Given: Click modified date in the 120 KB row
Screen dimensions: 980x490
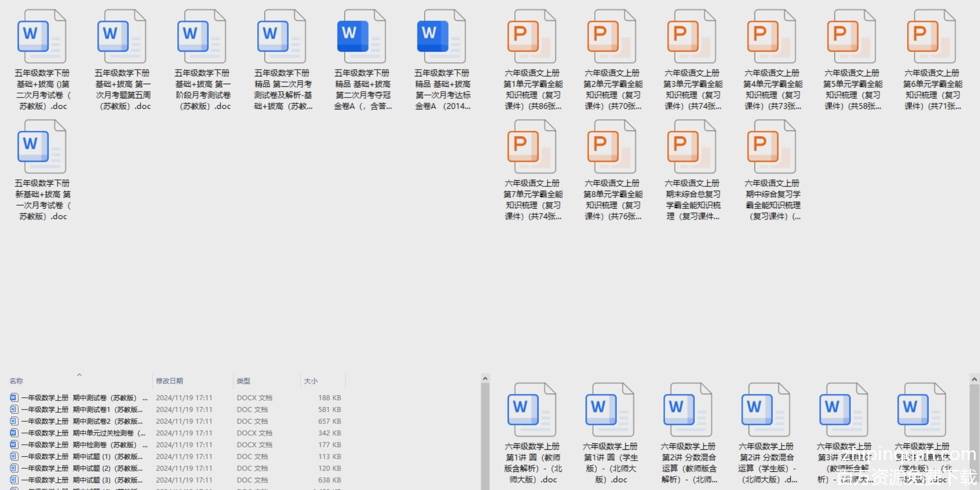Looking at the screenshot, I should tap(184, 468).
